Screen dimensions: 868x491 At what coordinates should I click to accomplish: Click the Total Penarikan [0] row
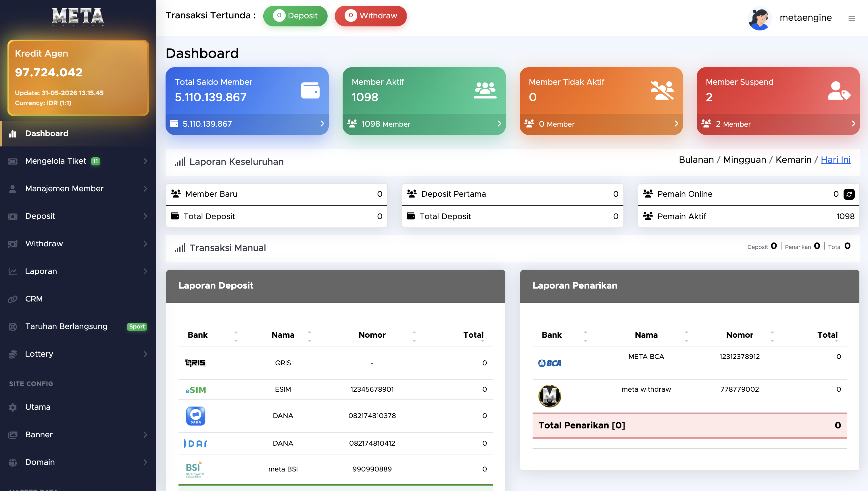[690, 426]
